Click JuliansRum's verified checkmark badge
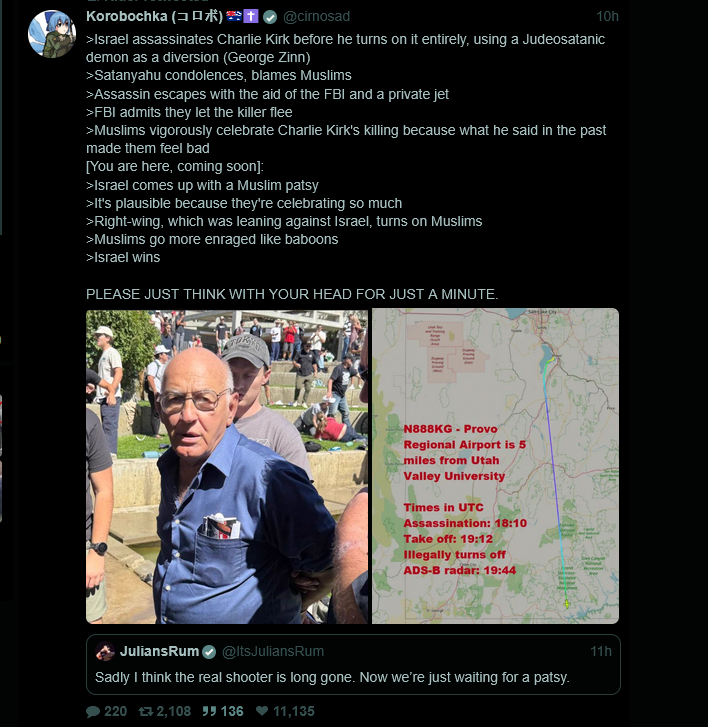 tap(209, 651)
